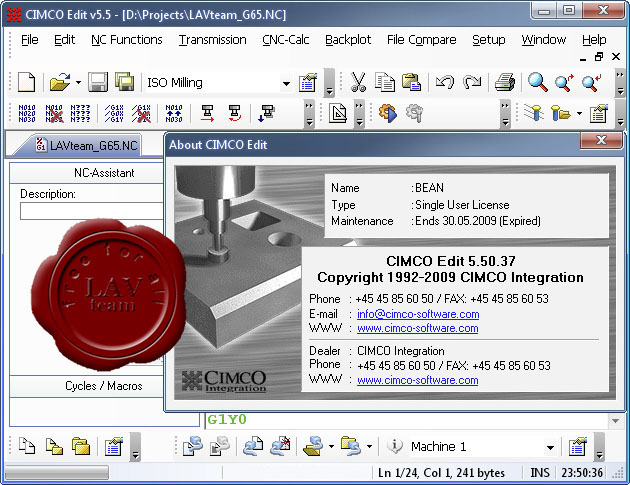630x485 pixels.
Task: Undo the last action
Action: 445,82
